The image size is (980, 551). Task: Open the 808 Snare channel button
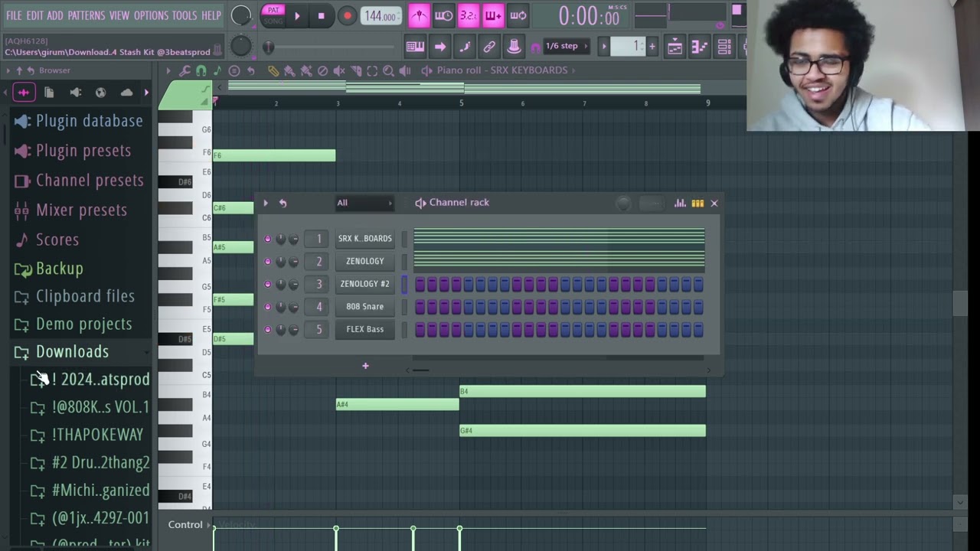pyautogui.click(x=365, y=307)
